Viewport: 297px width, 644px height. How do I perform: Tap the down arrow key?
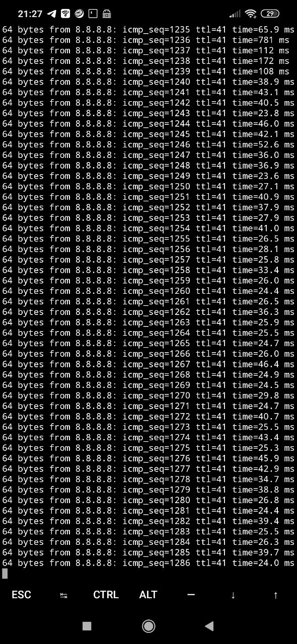tap(233, 595)
